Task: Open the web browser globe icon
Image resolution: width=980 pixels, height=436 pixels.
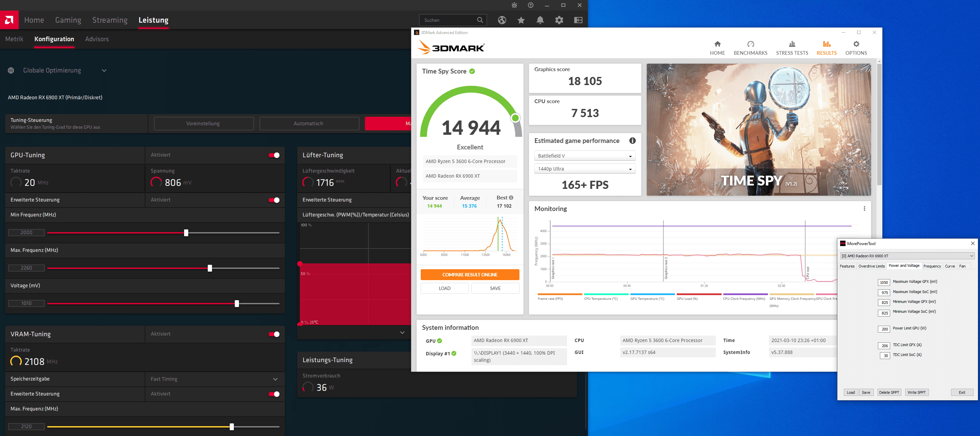Action: tap(502, 20)
